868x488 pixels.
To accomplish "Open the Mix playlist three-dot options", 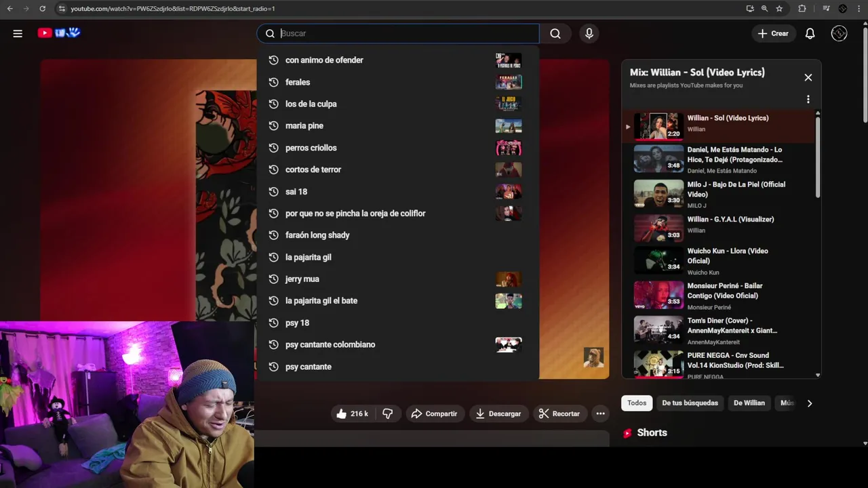I will pos(808,99).
